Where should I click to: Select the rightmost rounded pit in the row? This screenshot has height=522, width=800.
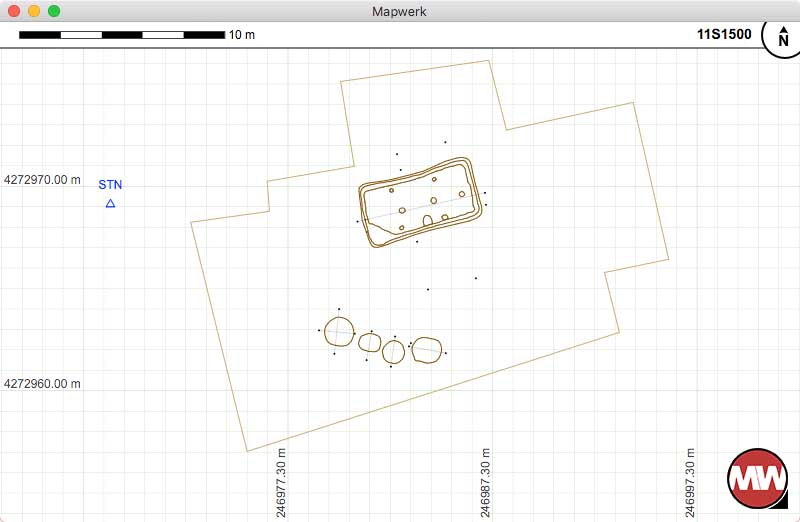[427, 350]
